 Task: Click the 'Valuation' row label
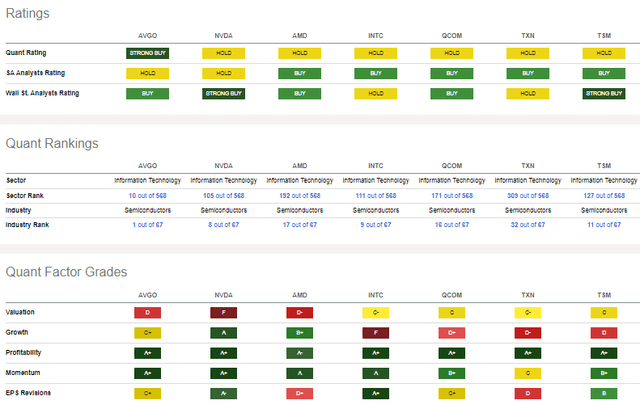coord(20,312)
